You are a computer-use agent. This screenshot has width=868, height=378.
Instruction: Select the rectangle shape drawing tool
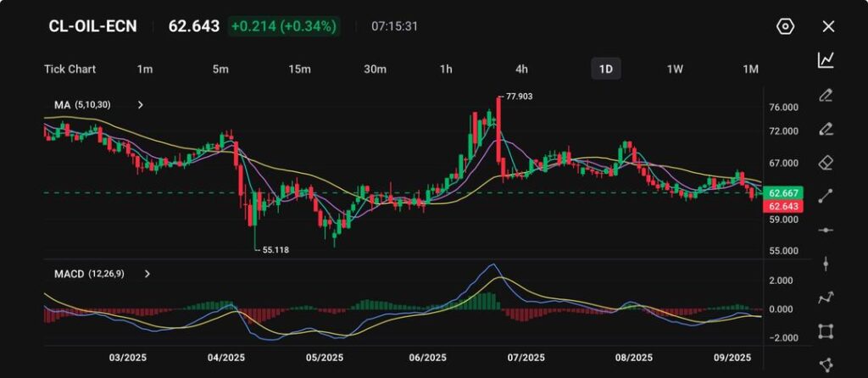[x=826, y=331]
